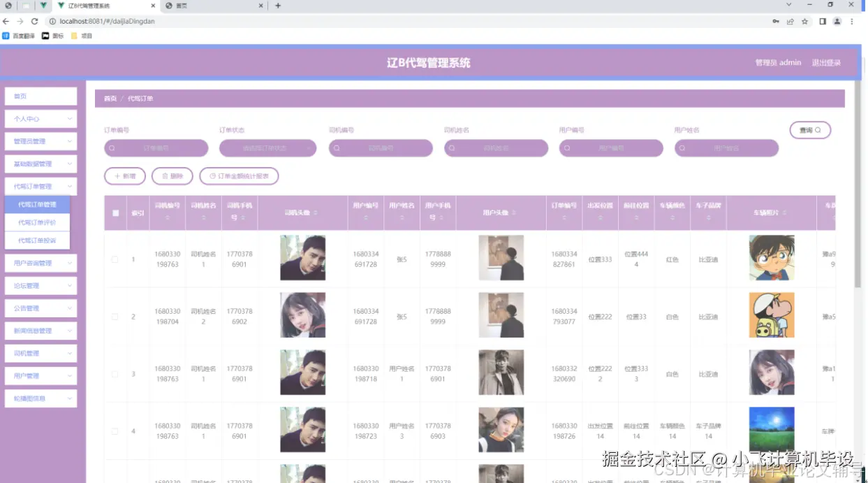Click the 查询 search button
Image resolution: width=868 pixels, height=483 pixels.
810,130
